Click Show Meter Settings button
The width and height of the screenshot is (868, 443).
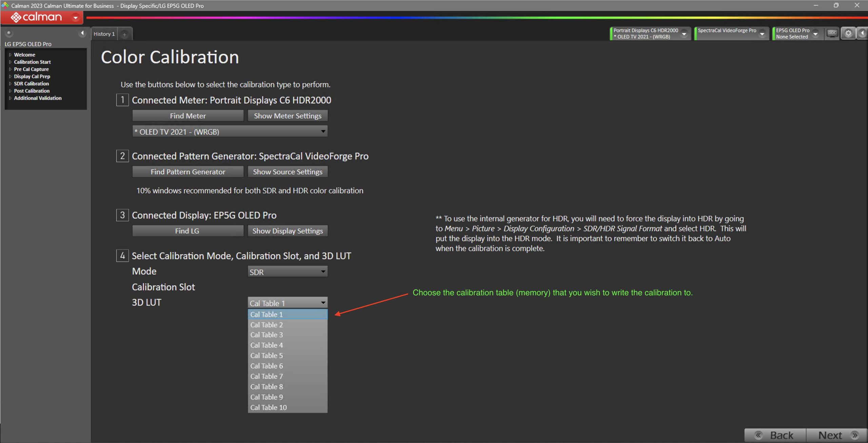(288, 116)
